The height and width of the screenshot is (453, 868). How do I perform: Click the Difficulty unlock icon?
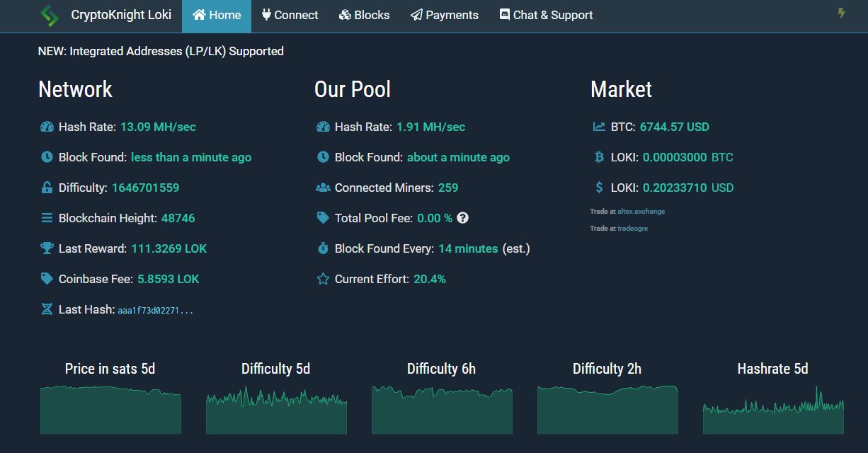click(x=47, y=188)
